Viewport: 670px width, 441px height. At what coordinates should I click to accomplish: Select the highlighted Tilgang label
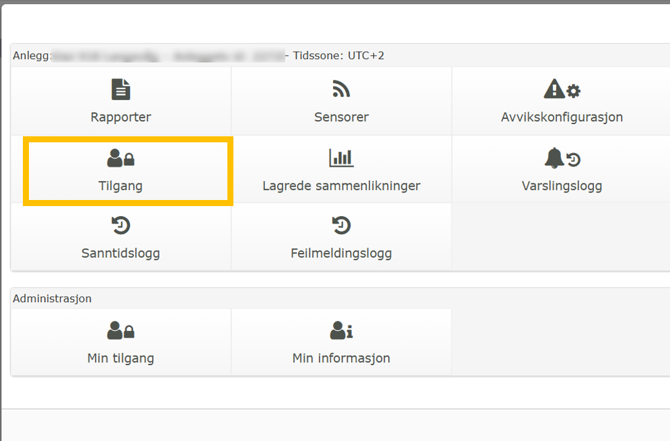(121, 185)
